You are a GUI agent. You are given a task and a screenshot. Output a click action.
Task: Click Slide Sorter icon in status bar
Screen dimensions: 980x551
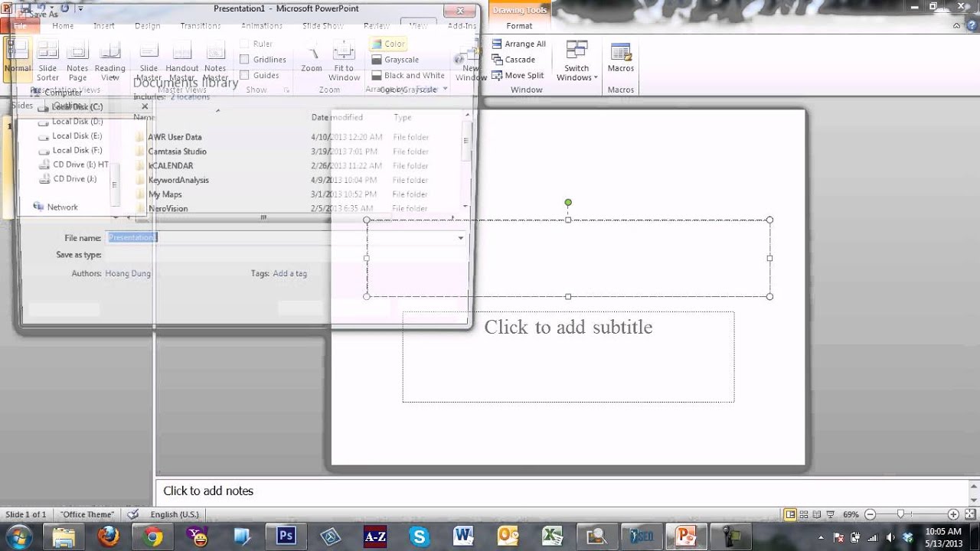pos(804,514)
